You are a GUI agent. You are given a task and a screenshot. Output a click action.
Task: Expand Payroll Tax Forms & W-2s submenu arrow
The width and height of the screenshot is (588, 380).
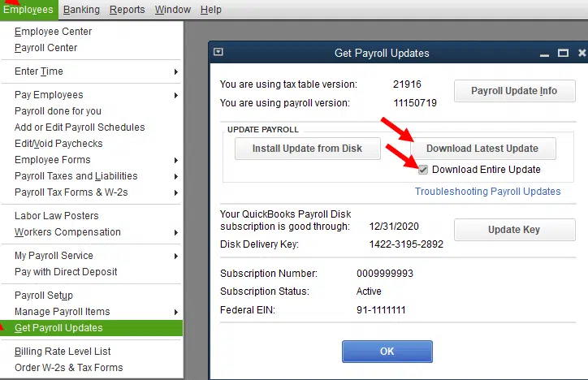(176, 192)
